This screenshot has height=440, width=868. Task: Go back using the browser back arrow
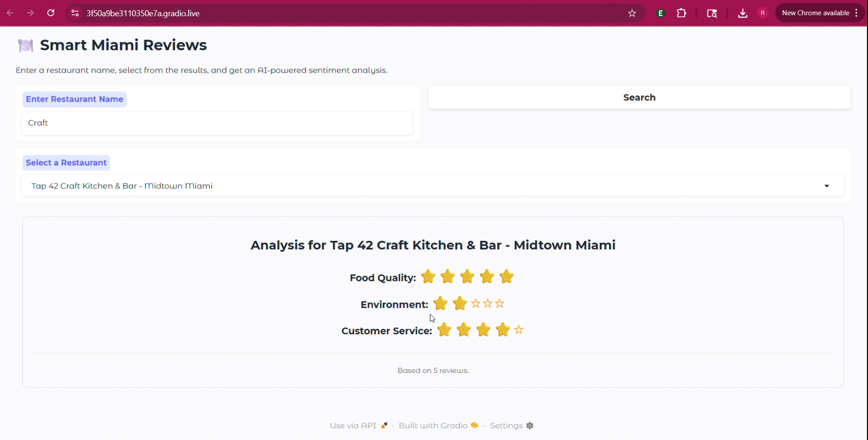pyautogui.click(x=10, y=13)
